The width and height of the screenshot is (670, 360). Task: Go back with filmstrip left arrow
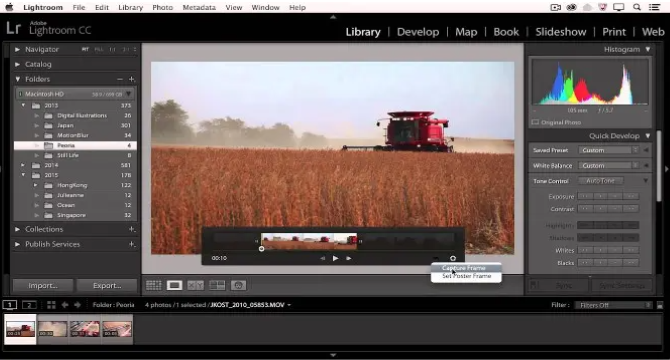[x=65, y=305]
